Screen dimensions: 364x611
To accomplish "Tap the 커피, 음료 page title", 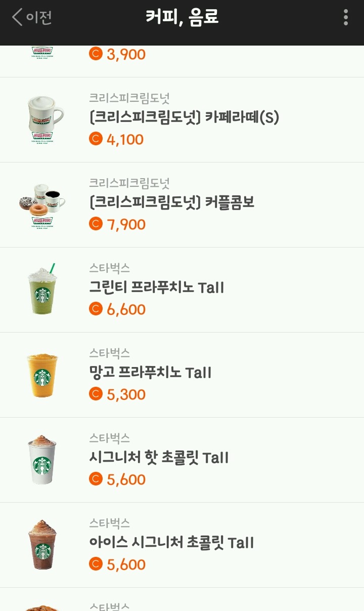I will tap(182, 17).
